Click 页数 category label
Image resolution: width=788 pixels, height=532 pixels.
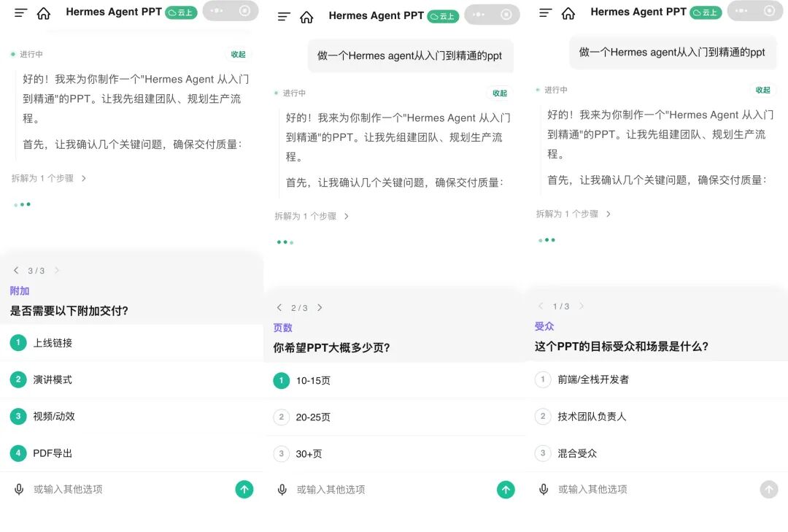283,328
